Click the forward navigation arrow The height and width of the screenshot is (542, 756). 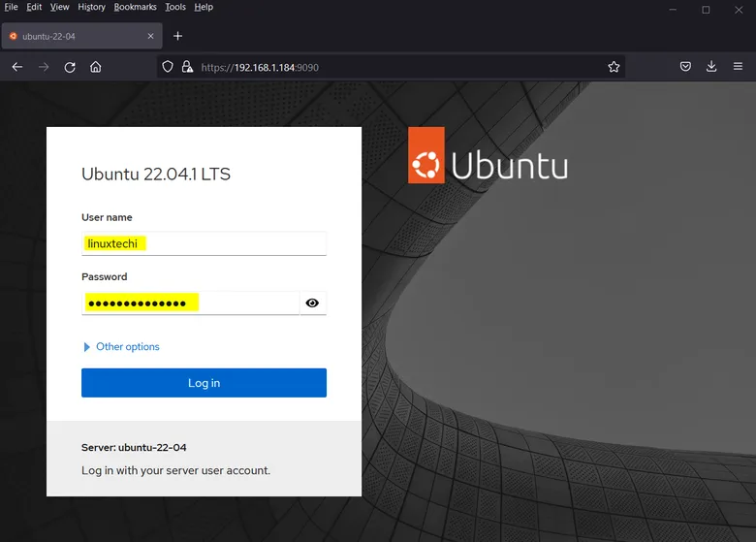point(44,67)
